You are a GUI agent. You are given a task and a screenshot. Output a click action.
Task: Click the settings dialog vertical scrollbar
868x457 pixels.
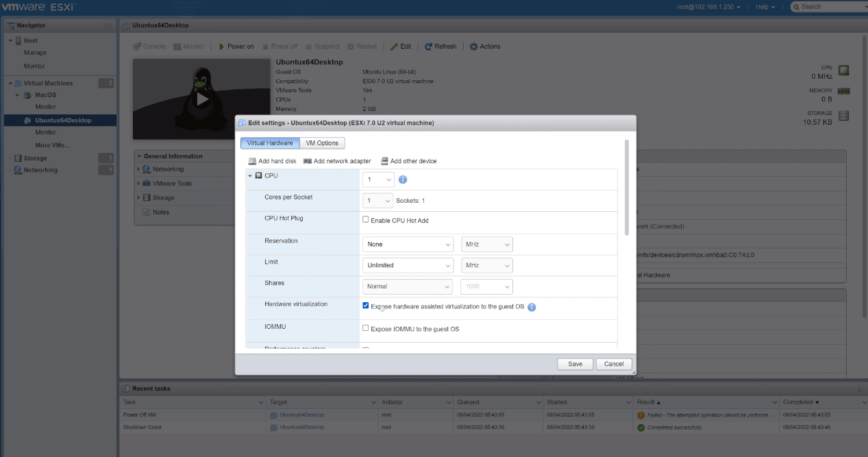pos(627,187)
